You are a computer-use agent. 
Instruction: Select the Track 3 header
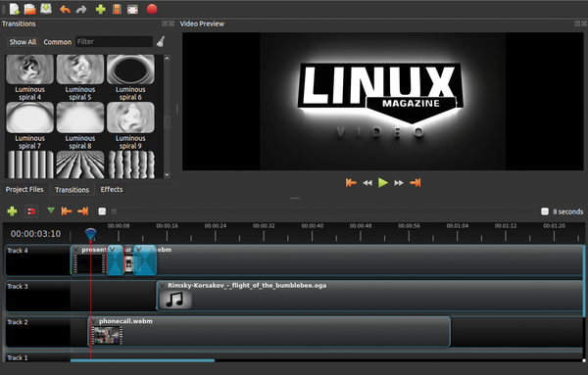click(x=37, y=297)
